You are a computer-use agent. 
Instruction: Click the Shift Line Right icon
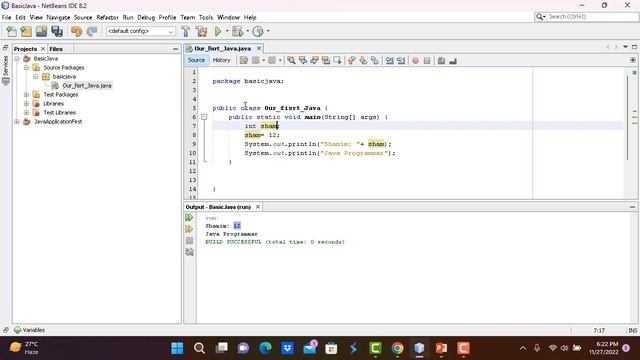401,60
